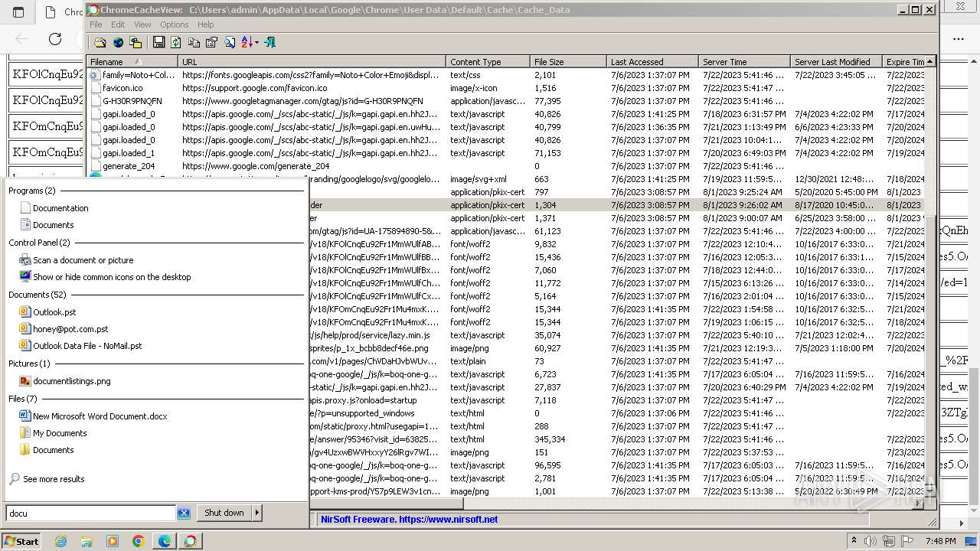The image size is (980, 551).
Task: Open Internet Explorer from the taskbar
Action: pos(60,541)
